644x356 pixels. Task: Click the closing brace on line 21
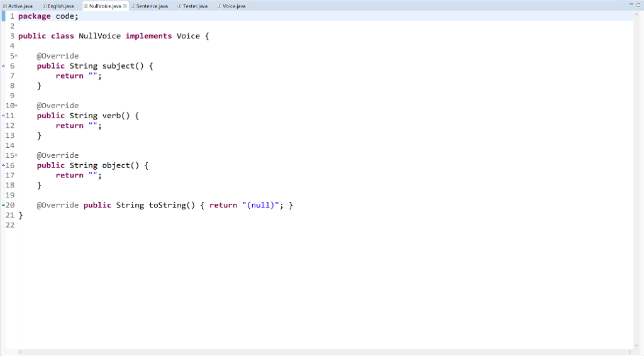pyautogui.click(x=21, y=215)
